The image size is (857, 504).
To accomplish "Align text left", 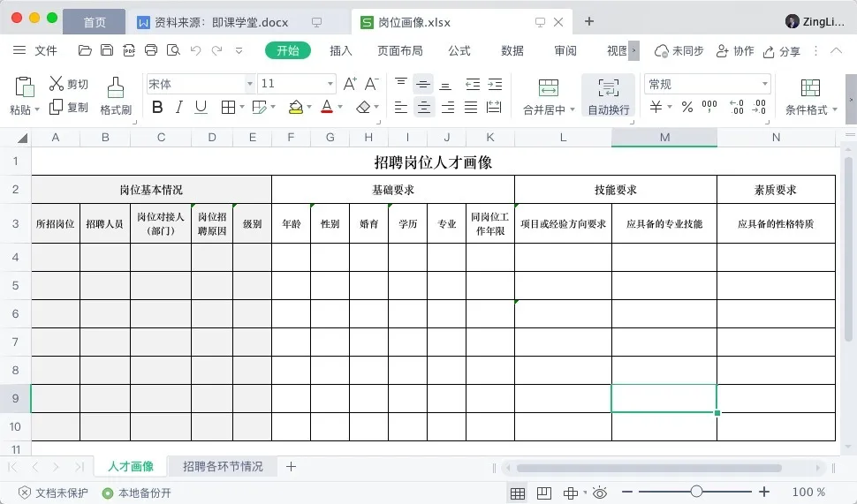I will pos(400,107).
